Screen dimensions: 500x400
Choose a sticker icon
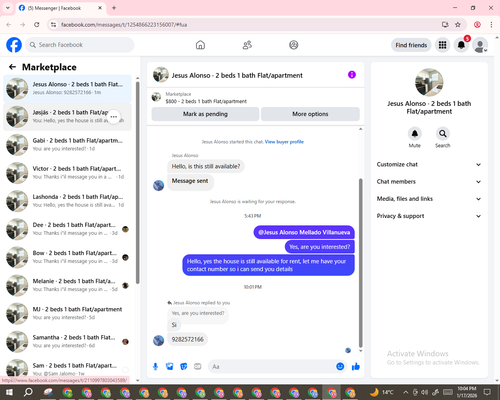(x=184, y=367)
